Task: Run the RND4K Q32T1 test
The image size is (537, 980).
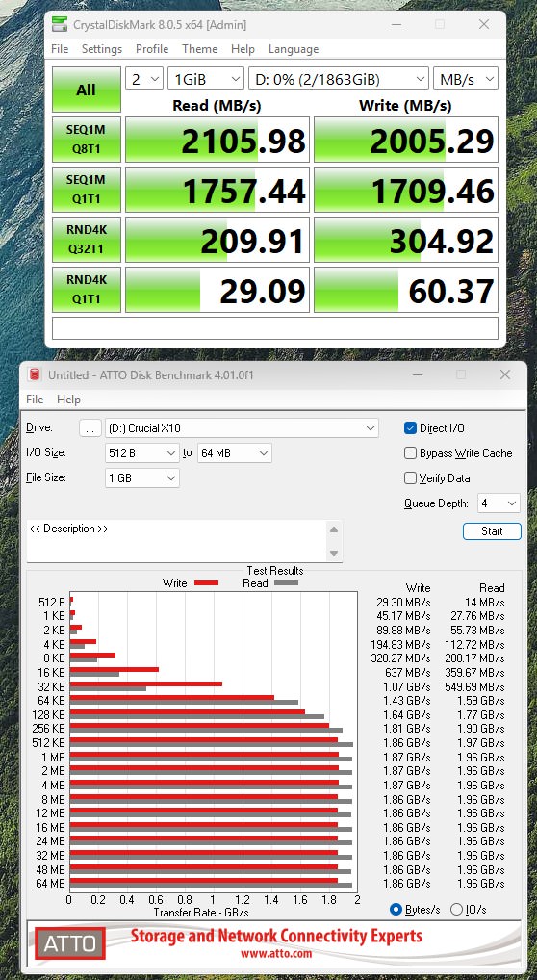Action: tap(87, 240)
